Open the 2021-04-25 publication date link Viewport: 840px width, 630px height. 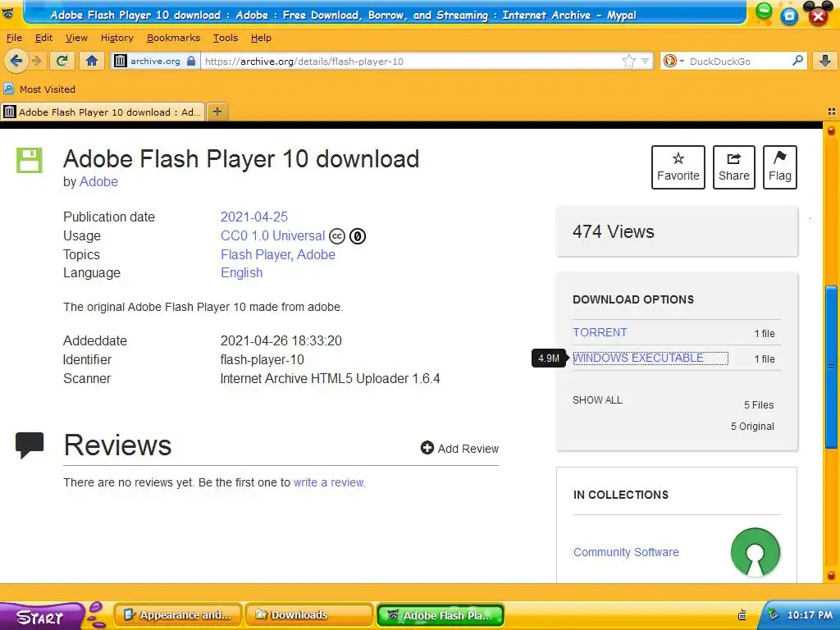tap(254, 217)
